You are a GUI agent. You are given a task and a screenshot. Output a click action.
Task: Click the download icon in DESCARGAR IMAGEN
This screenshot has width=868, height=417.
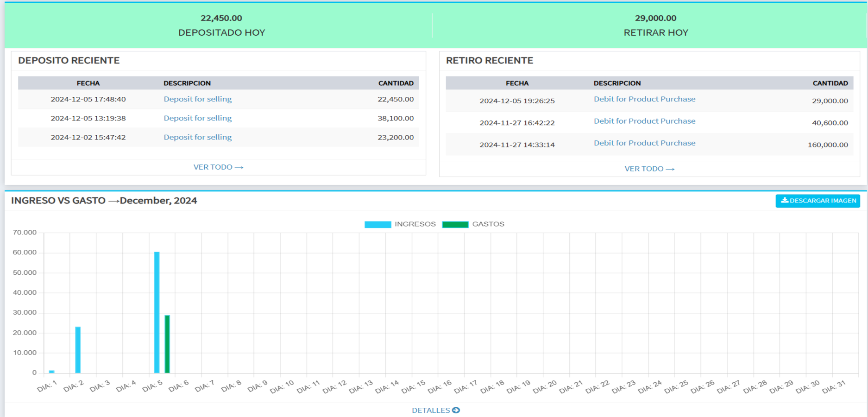coord(784,201)
